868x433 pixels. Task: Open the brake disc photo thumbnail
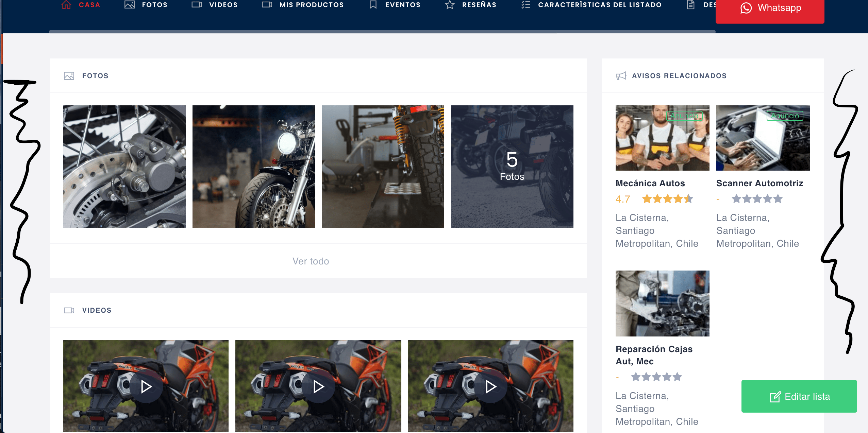[124, 167]
